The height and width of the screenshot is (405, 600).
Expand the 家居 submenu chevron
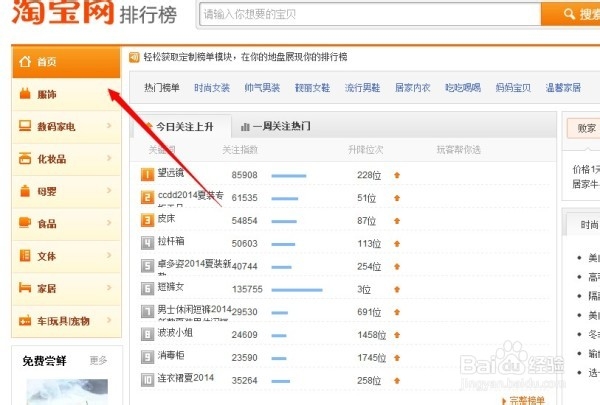click(x=109, y=287)
